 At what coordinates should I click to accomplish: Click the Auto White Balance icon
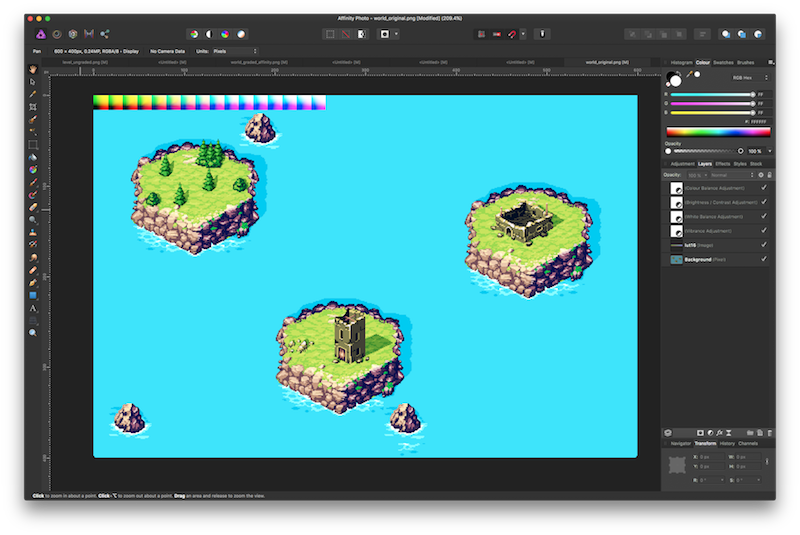click(x=240, y=34)
